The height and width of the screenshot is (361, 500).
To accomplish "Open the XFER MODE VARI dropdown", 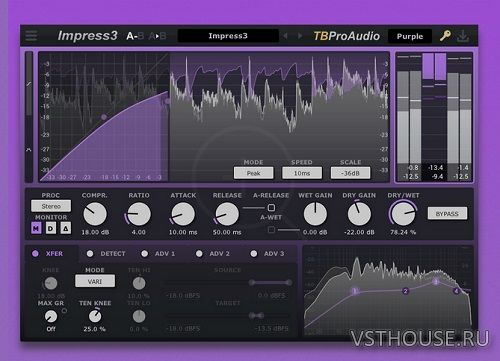I will 95,281.
